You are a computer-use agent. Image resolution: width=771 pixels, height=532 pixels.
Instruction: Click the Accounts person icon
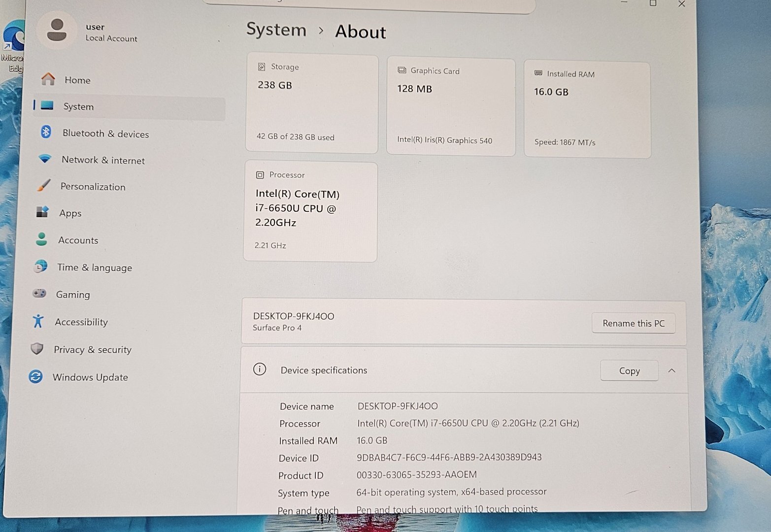coord(41,239)
